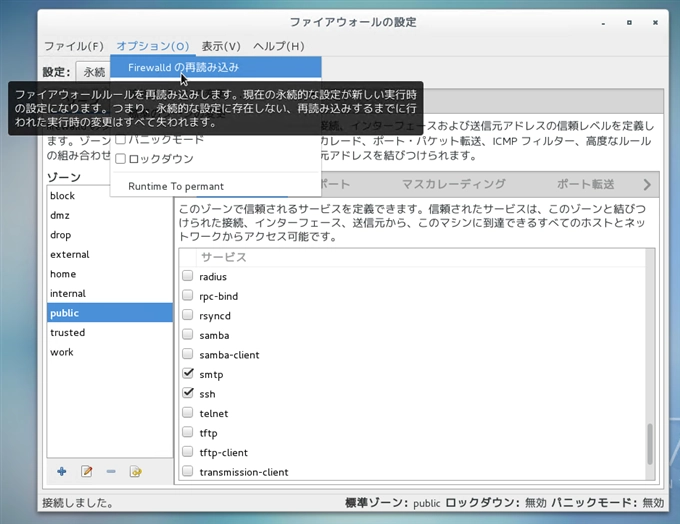This screenshot has height=524, width=680.
Task: Enable the samba-client service checkbox
Action: [187, 354]
